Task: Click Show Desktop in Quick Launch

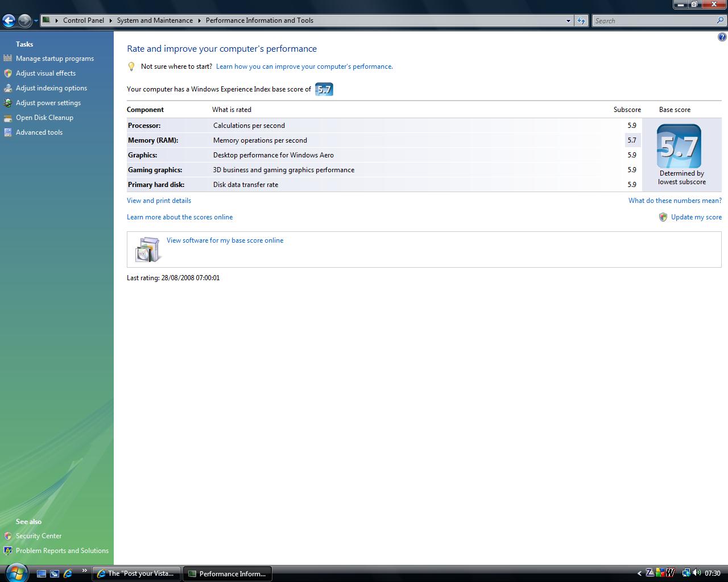Action: click(42, 573)
